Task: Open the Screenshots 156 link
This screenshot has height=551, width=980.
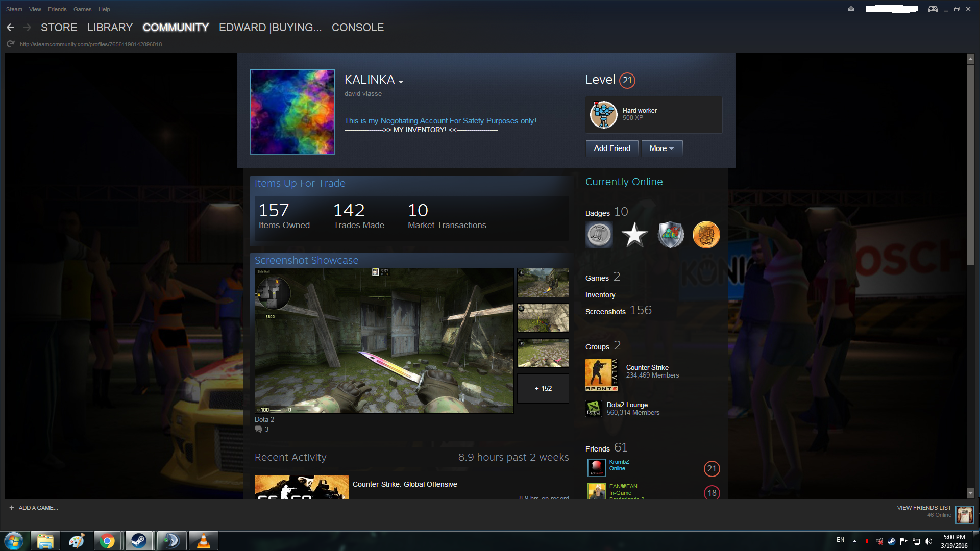Action: 619,311
